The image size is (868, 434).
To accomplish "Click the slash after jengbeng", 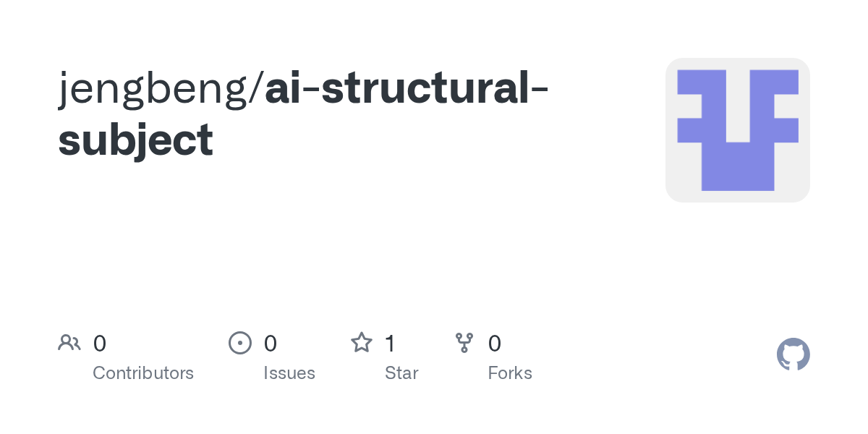I will pos(258,90).
